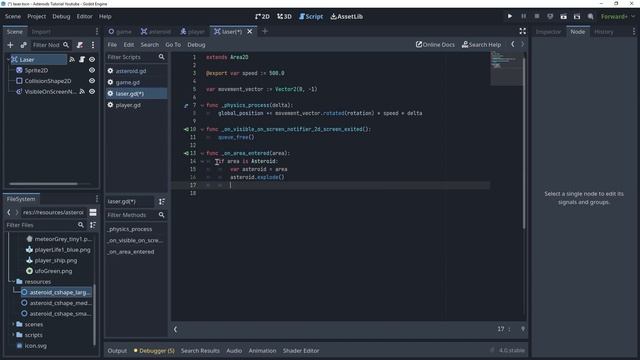Screen dimensions: 640x360
Task: Open the Debugger bottom panel
Action: pos(154,351)
